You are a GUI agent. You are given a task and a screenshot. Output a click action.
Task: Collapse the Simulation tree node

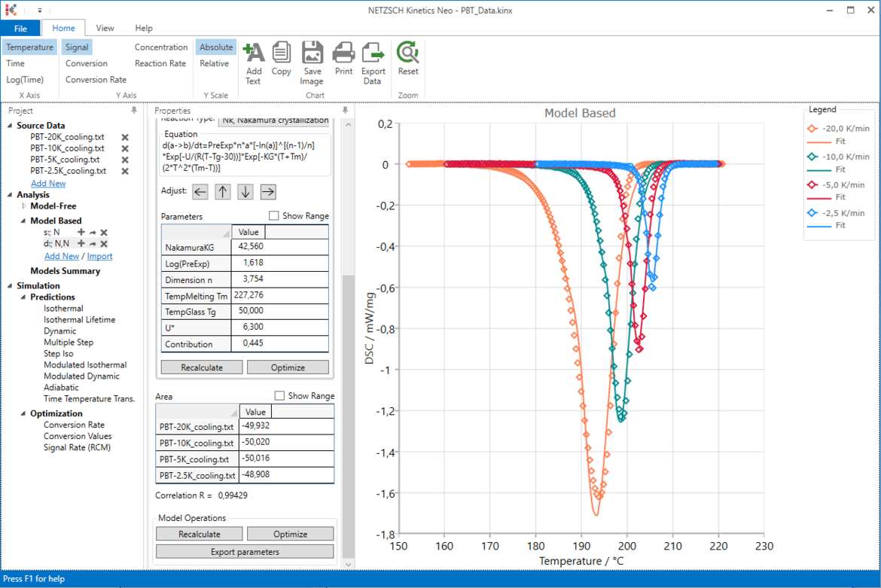pos(10,286)
